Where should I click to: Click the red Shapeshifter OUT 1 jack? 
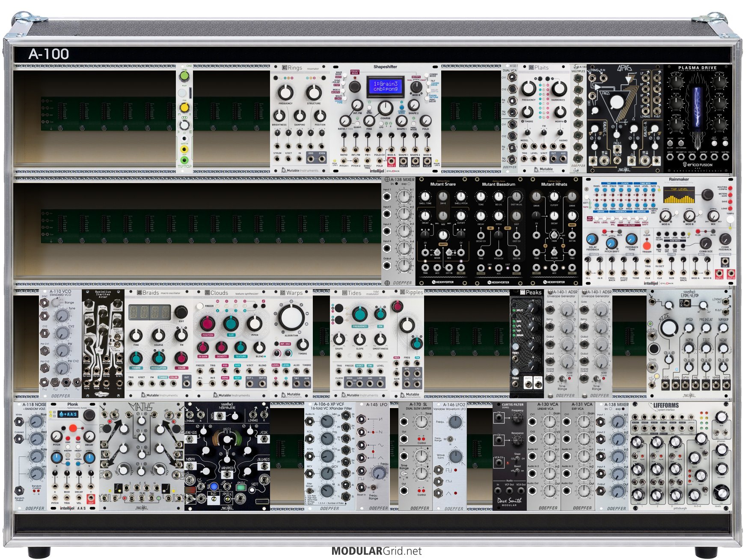(391, 162)
